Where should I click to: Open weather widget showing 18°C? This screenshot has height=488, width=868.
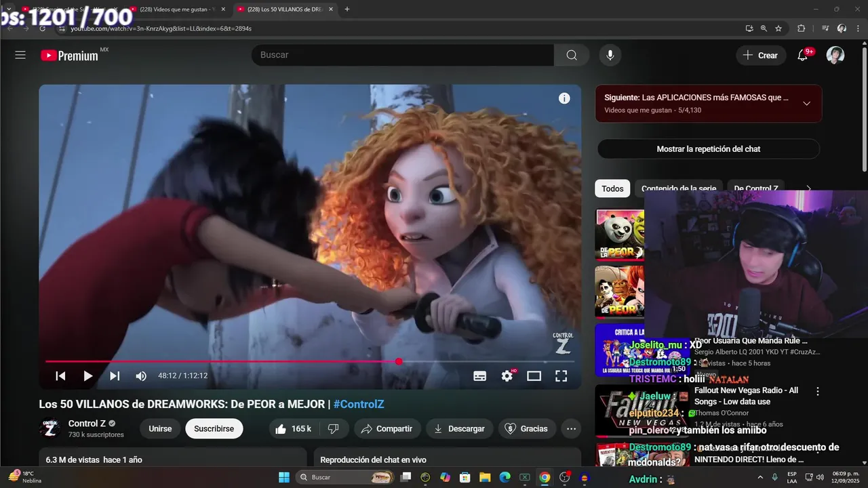click(x=25, y=477)
